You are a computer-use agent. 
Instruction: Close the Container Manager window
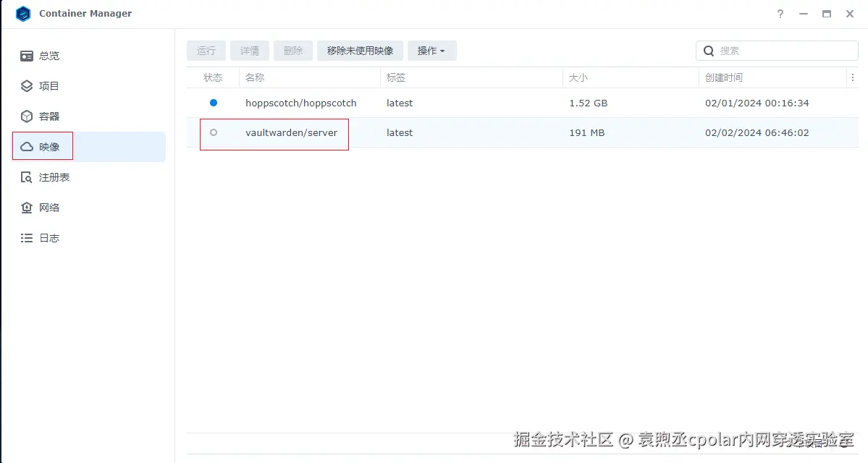click(x=850, y=14)
